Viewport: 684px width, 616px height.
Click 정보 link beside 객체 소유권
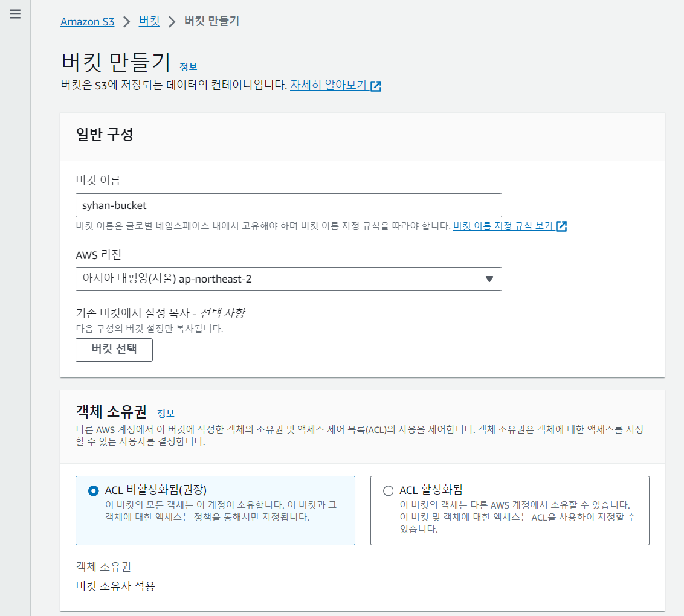tap(166, 413)
